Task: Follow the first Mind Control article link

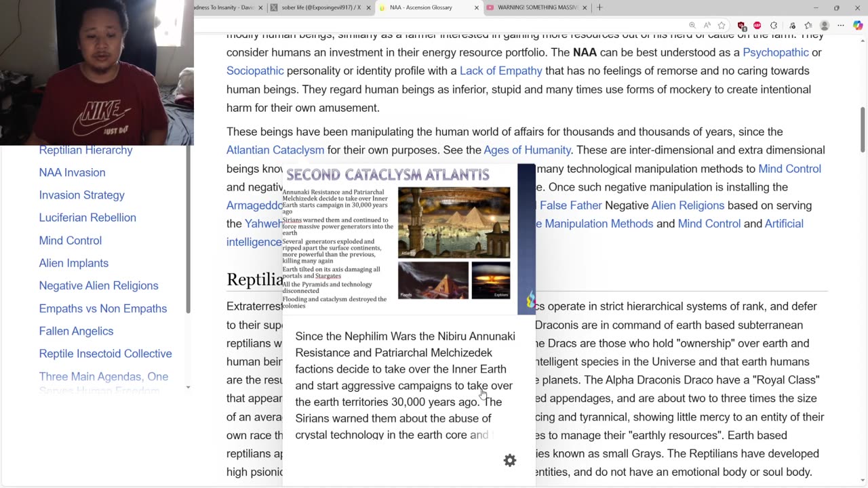Action: coord(789,168)
